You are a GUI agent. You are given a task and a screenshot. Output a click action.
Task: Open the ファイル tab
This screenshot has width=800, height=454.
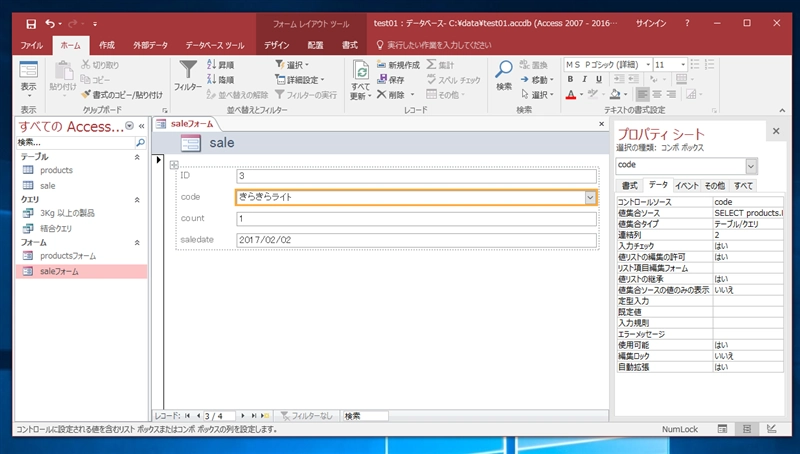(32, 45)
